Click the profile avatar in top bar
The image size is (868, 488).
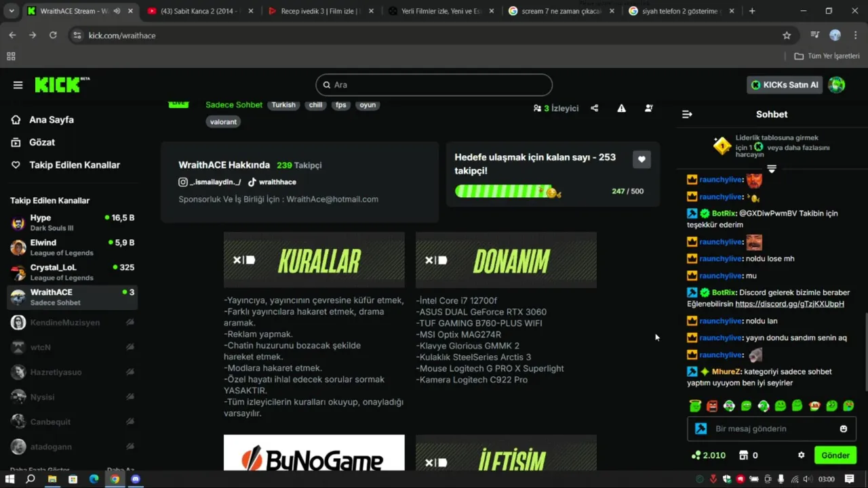click(x=837, y=85)
